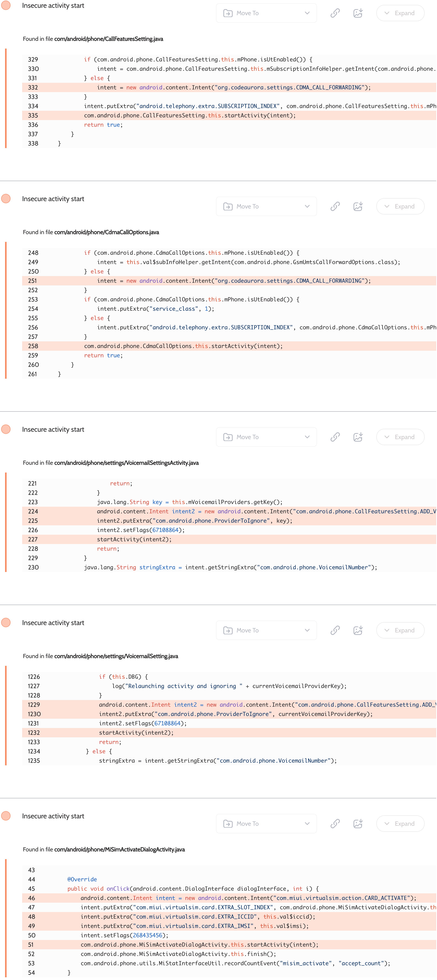Click screenshot icon for VoicemailSettingsActivity.java finding
This screenshot has height=980, width=437.
pyautogui.click(x=358, y=437)
